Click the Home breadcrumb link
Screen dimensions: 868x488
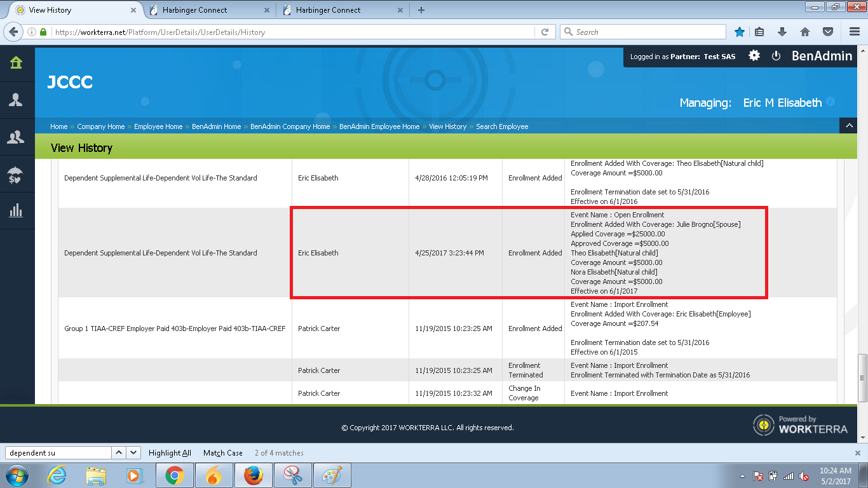(x=59, y=126)
